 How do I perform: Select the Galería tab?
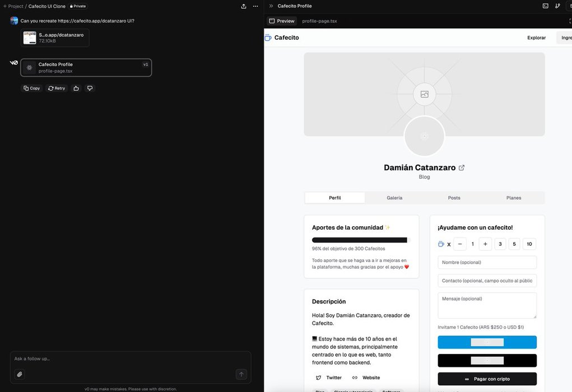point(394,198)
